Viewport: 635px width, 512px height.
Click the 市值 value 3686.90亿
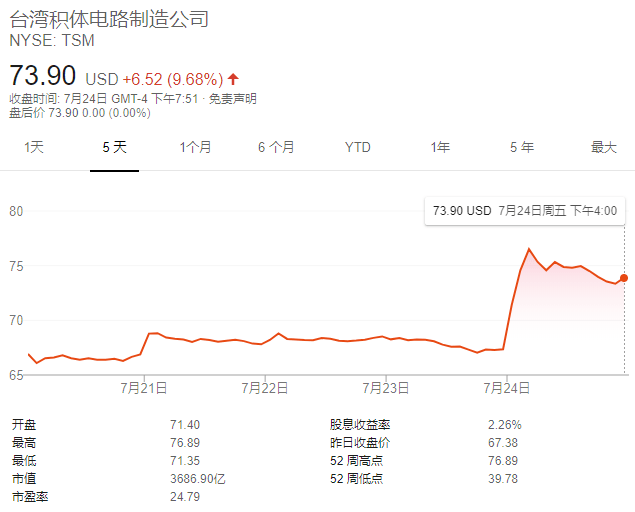pos(198,479)
